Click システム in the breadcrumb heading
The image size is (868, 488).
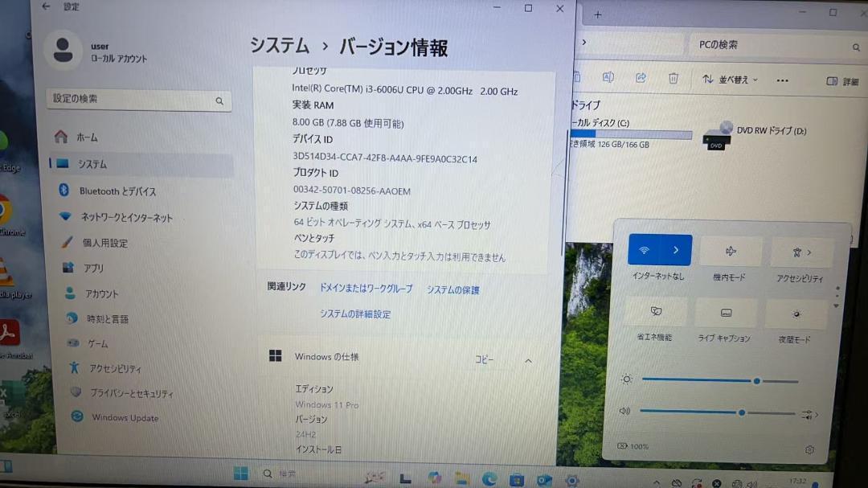[x=280, y=45]
